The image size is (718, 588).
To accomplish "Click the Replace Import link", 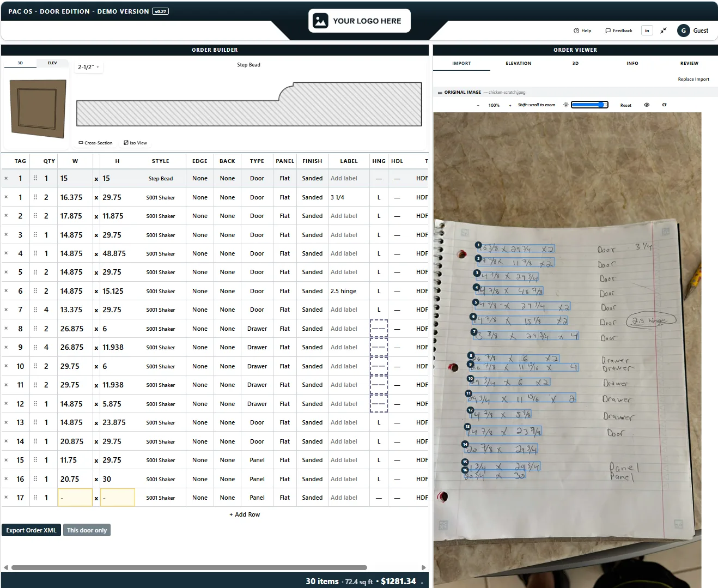I will pyautogui.click(x=693, y=80).
